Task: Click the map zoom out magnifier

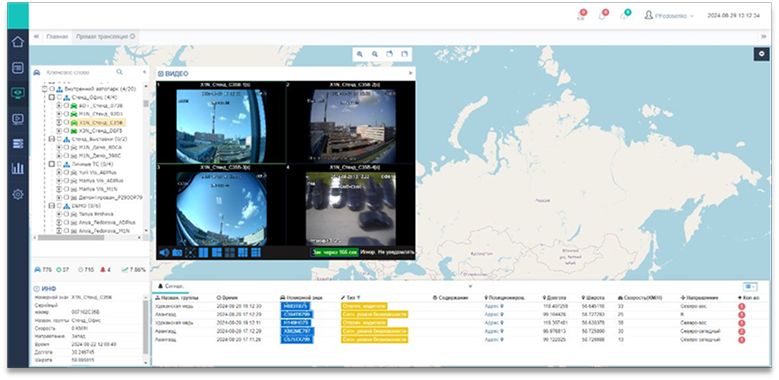Action: 375,54
